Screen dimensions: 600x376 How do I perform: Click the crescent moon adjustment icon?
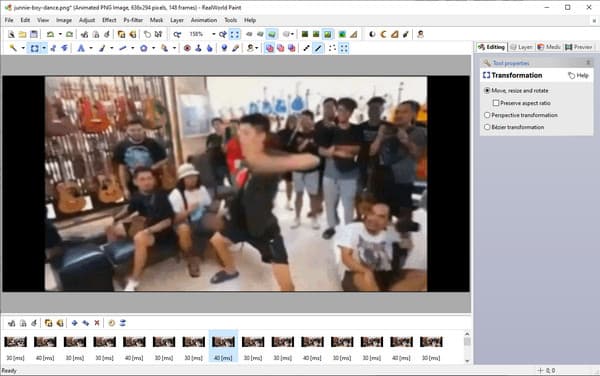pos(383,34)
